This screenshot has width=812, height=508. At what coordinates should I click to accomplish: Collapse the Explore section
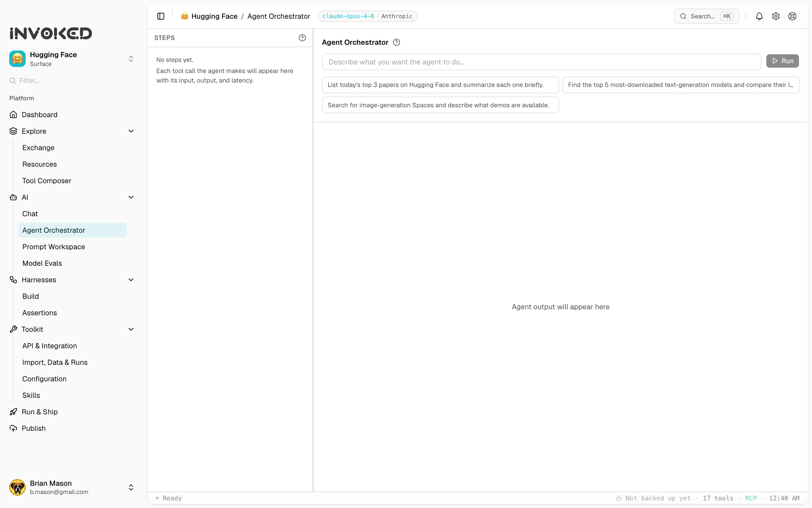tap(131, 131)
